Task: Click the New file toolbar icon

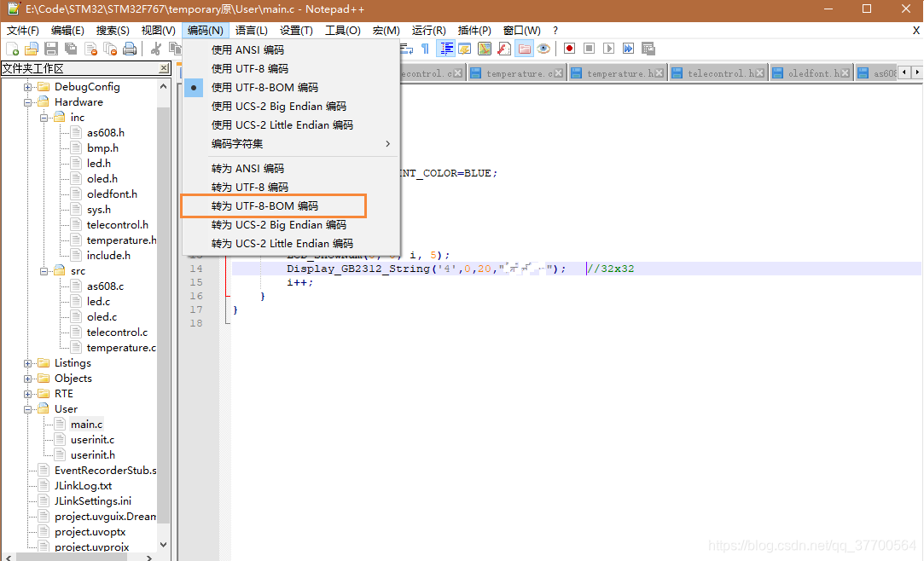Action: [x=13, y=49]
